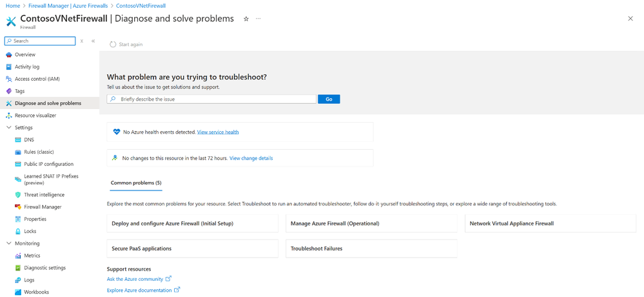644x297 pixels.
Task: Click the Overview cloud icon in sidebar
Action: [8, 55]
